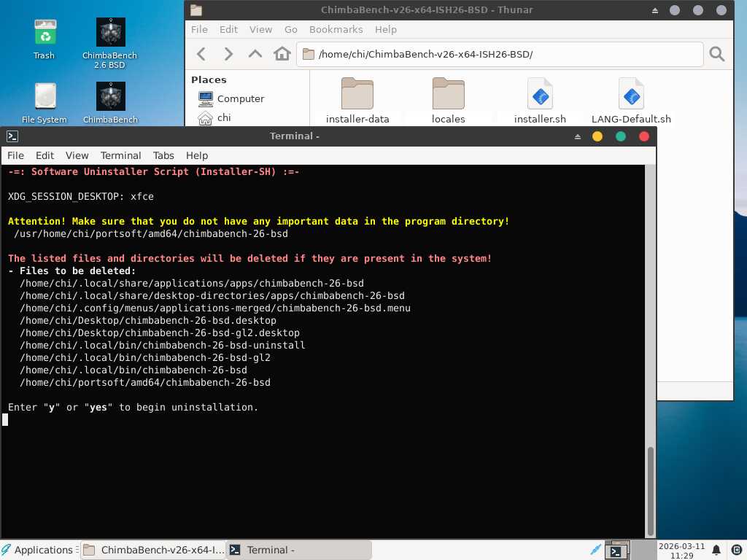Open the Thunar View menu
The height and width of the screenshot is (560, 747).
[x=260, y=29]
